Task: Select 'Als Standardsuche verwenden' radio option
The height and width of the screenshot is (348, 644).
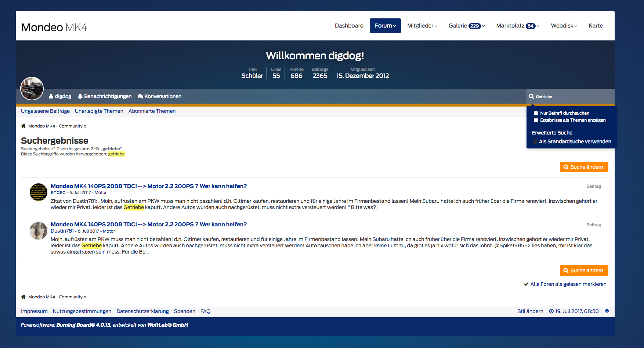Action: coord(535,141)
